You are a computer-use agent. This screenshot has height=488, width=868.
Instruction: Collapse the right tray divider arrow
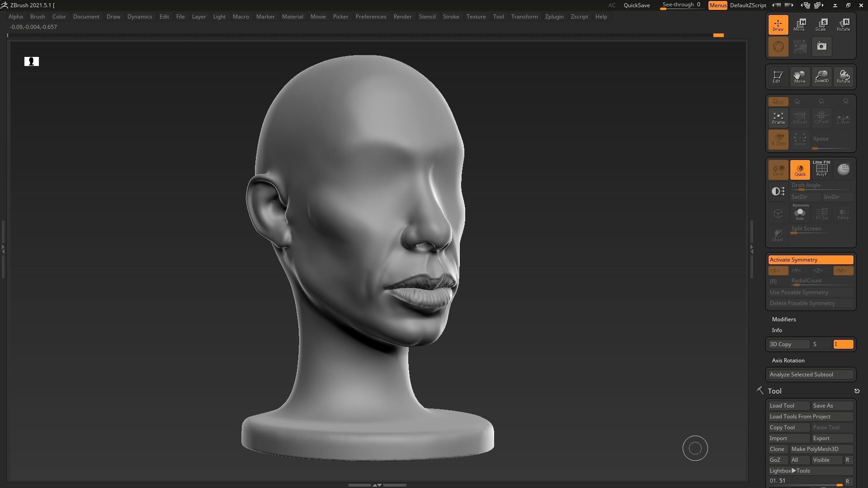tap(752, 249)
